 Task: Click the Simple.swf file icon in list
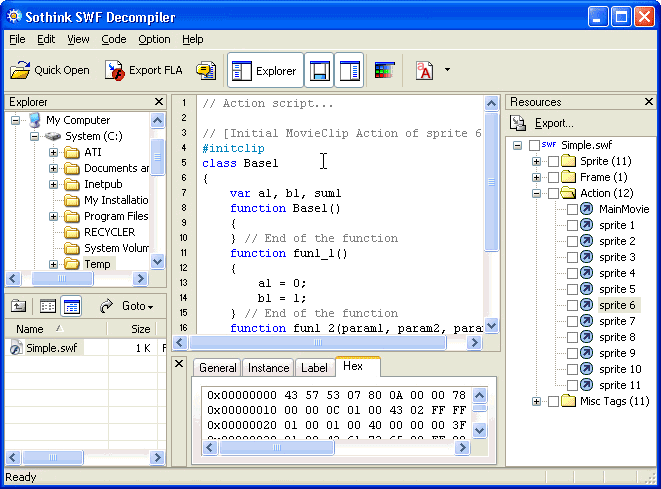tap(16, 348)
